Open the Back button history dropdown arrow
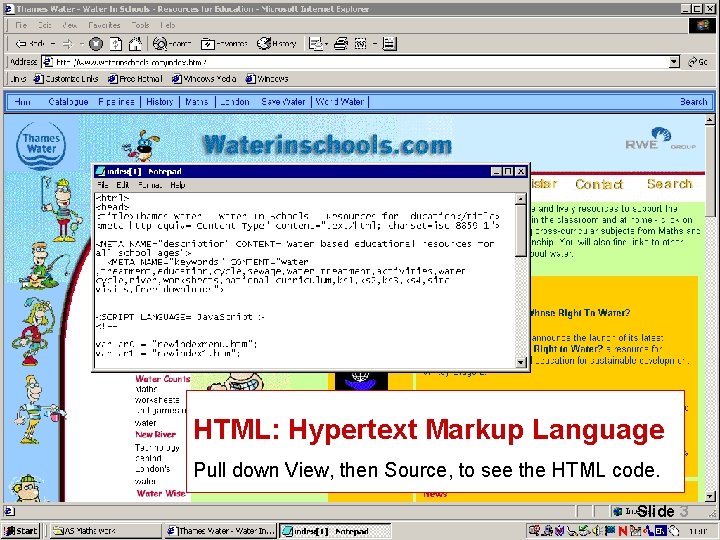Image resolution: width=720 pixels, height=540 pixels. coord(53,44)
